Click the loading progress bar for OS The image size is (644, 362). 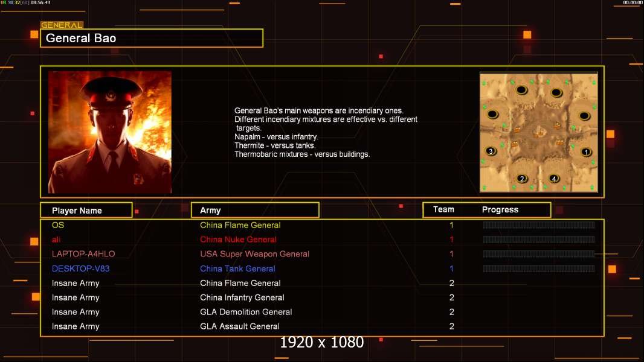539,224
